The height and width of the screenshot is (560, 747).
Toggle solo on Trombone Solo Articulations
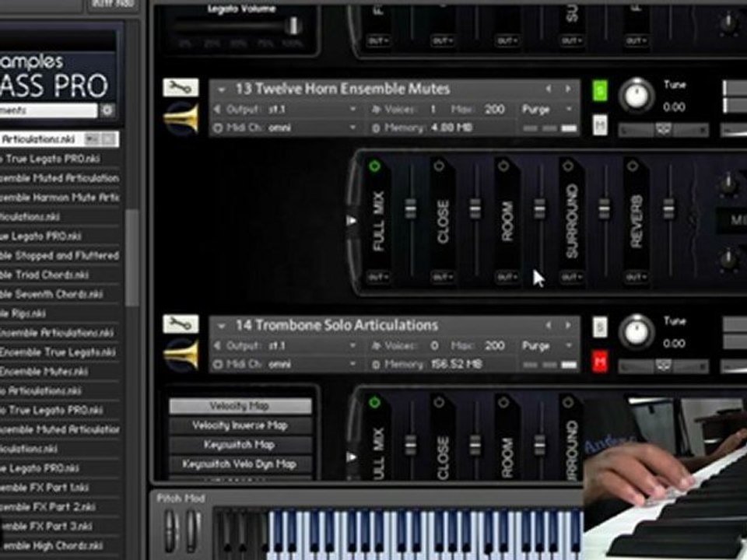600,327
